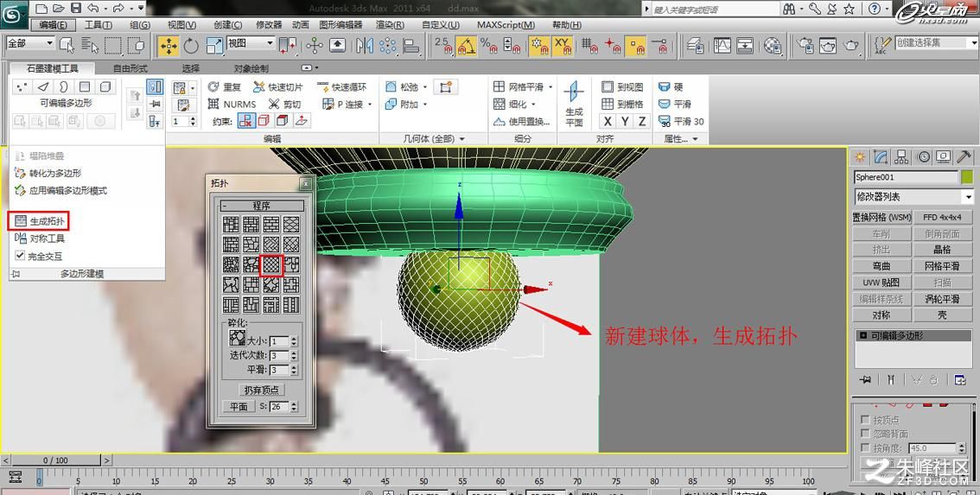Screen dimensions: 980x495
Task: Click the QuickSlice 快速切片 tool
Action: point(278,87)
